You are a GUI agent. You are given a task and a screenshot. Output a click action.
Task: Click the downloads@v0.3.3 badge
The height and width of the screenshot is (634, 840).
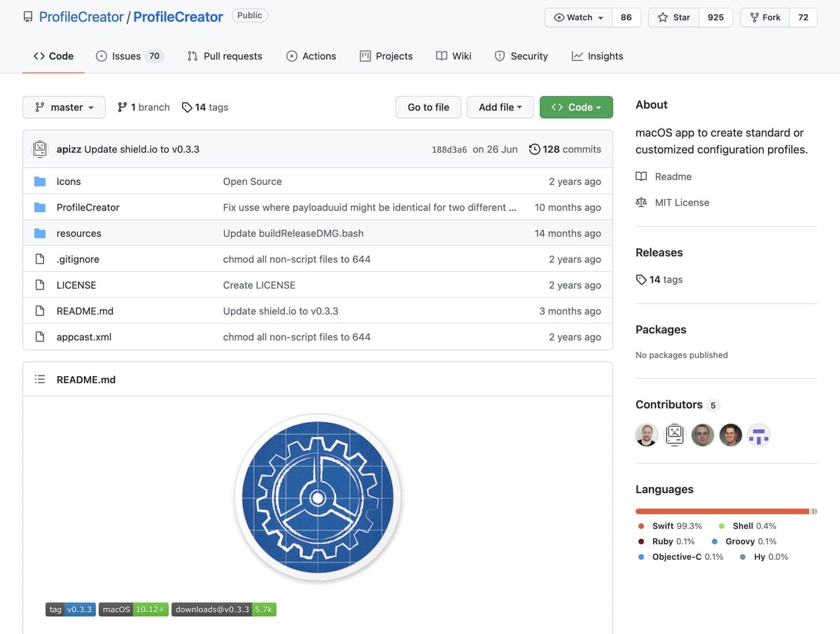click(224, 609)
